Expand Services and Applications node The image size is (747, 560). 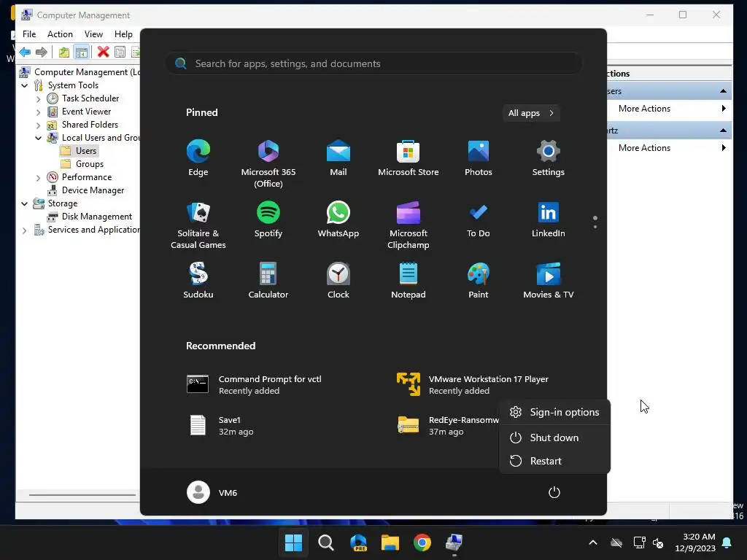pyautogui.click(x=25, y=230)
